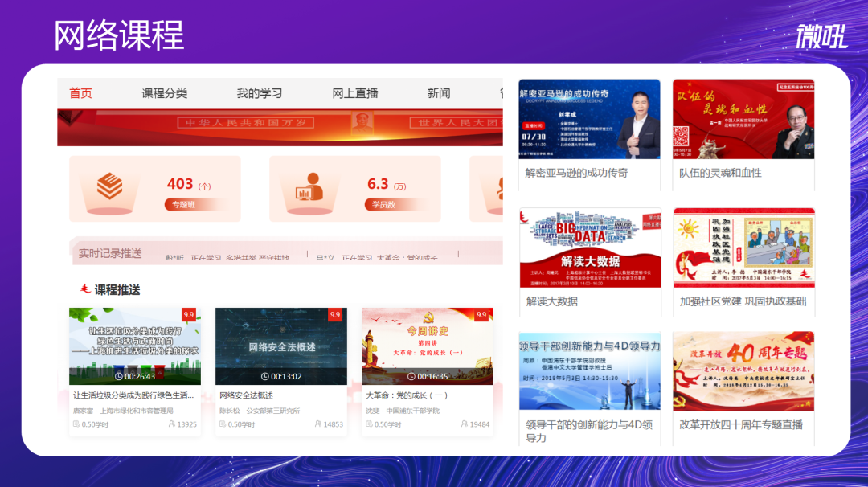Screen dimensions: 868x487
Task: Open the 首页 tab
Action: click(x=80, y=93)
